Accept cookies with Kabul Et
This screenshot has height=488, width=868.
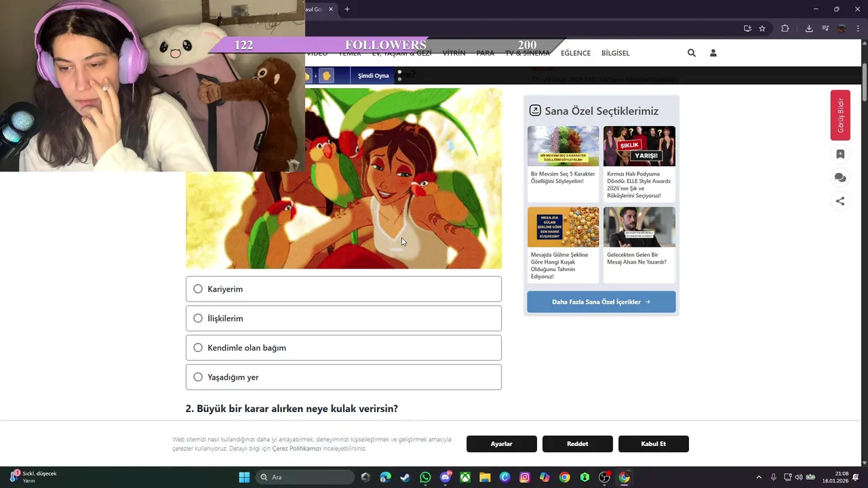[654, 444]
